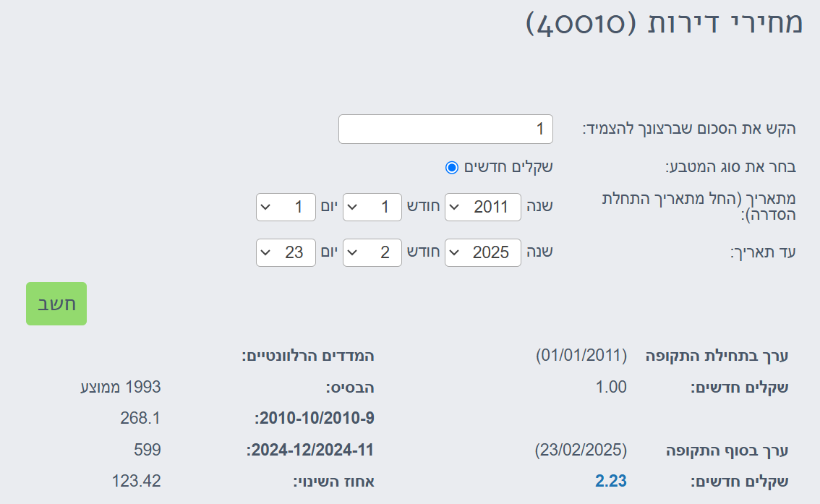Expand the start date month (חודש) dropdown
The width and height of the screenshot is (820, 504).
click(x=372, y=208)
